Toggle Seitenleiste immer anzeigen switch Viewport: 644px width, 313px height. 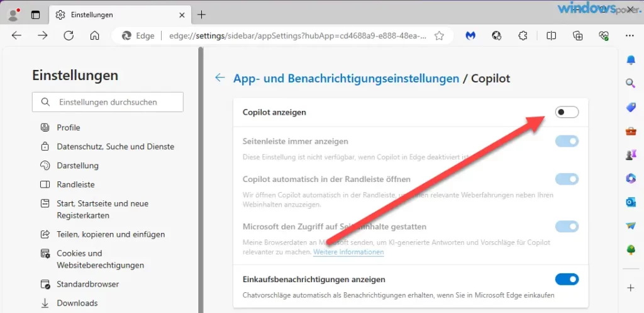[x=567, y=142]
